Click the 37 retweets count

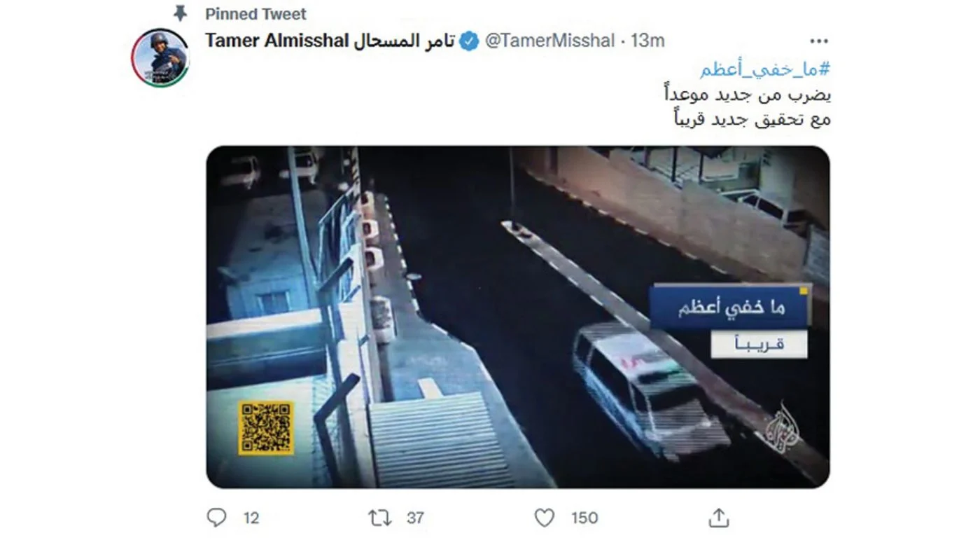[416, 518]
